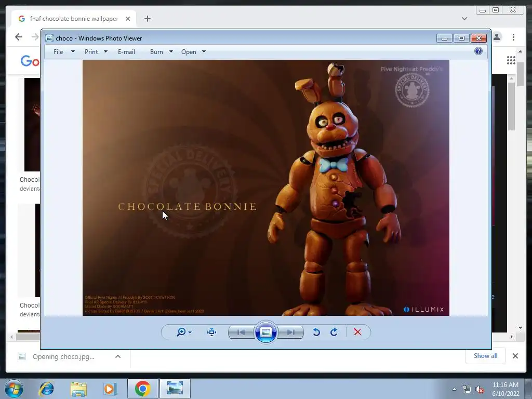Close the Chrome downloads bar
Screen dimensions: 532x399
click(x=515, y=355)
